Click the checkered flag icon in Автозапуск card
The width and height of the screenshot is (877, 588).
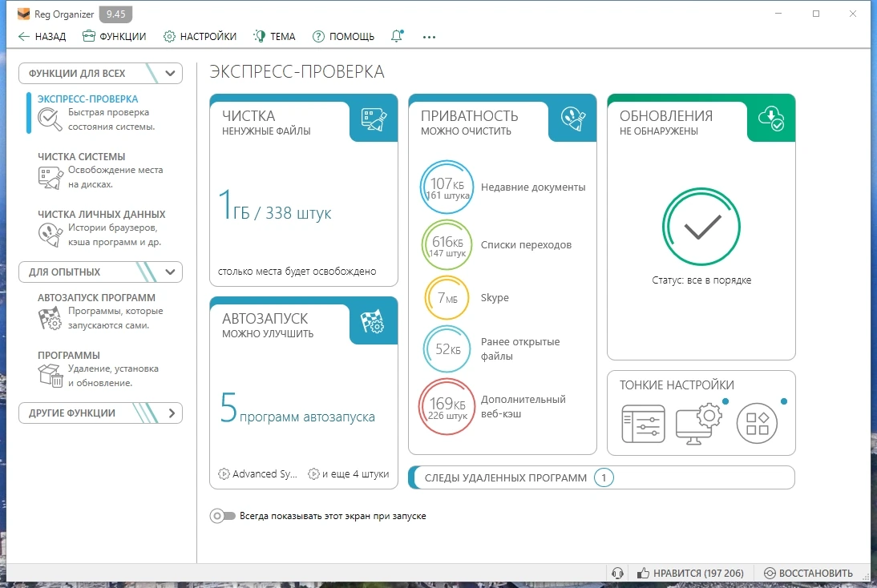coord(373,321)
